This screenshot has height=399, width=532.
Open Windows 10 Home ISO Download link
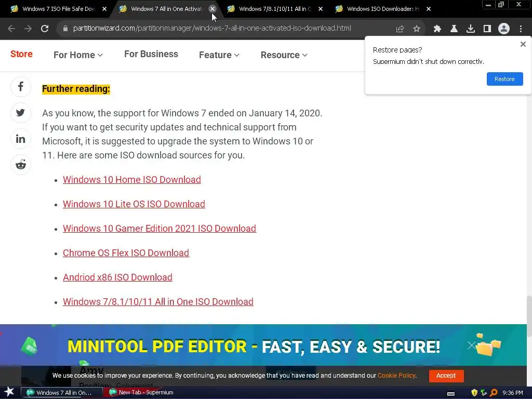[131, 179]
